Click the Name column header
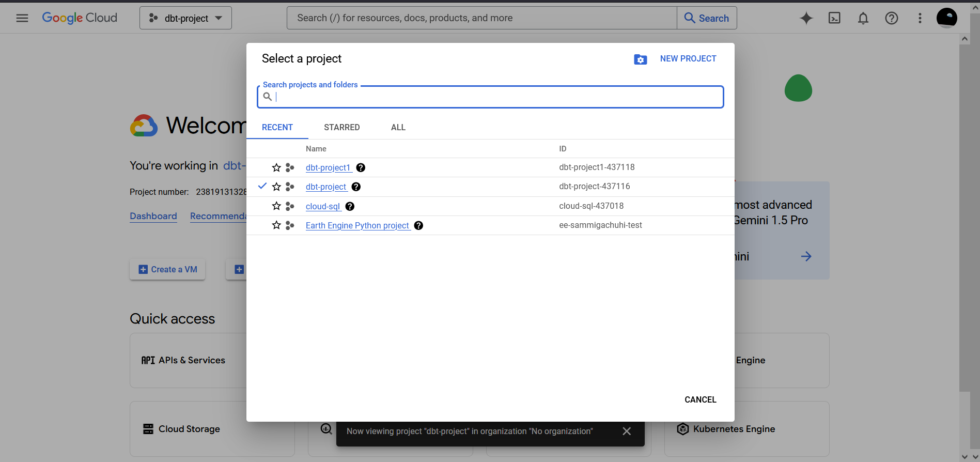This screenshot has width=980, height=462. coord(316,149)
